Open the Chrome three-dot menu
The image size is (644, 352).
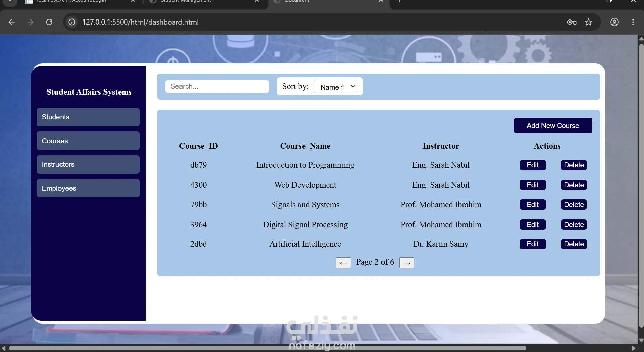tap(633, 22)
